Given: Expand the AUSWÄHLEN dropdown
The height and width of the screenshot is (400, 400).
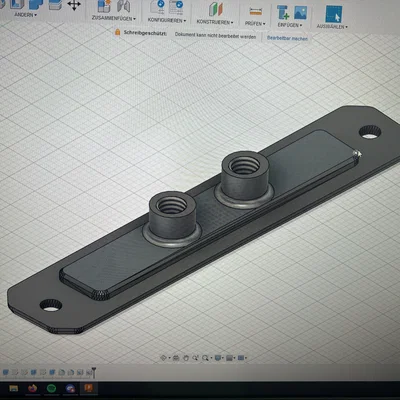Looking at the screenshot, I should coord(332,26).
